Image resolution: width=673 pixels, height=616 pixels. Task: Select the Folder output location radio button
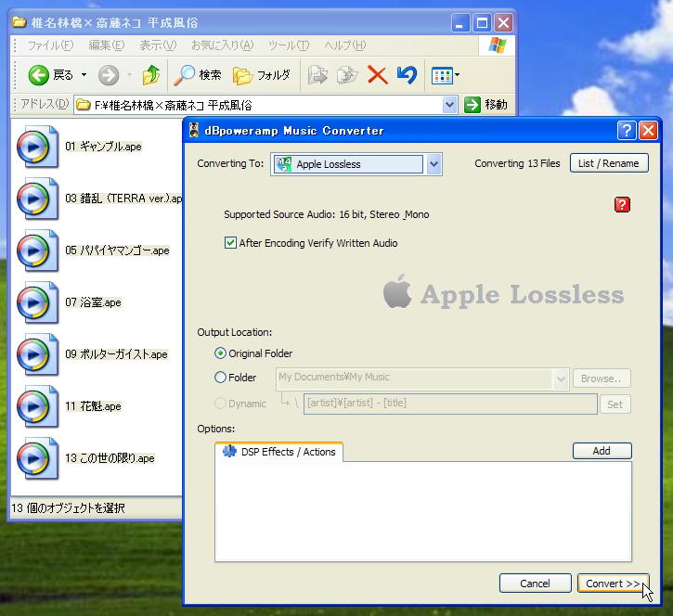point(220,377)
